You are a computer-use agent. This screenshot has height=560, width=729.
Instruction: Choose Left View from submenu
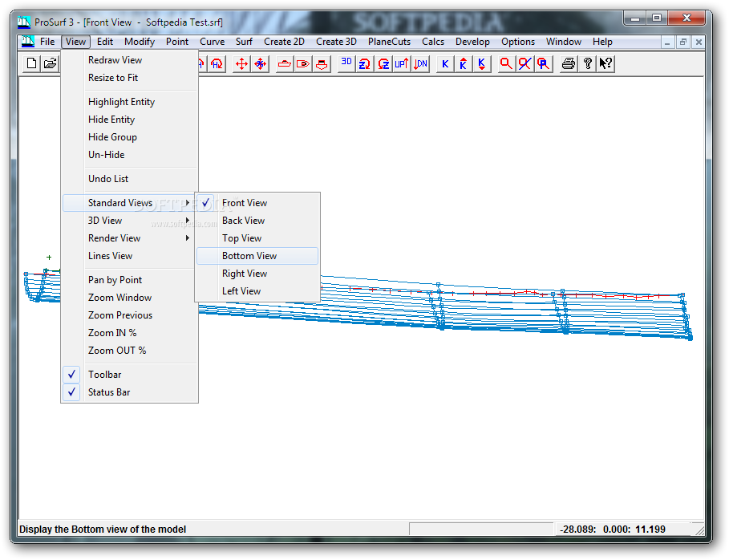click(257, 291)
